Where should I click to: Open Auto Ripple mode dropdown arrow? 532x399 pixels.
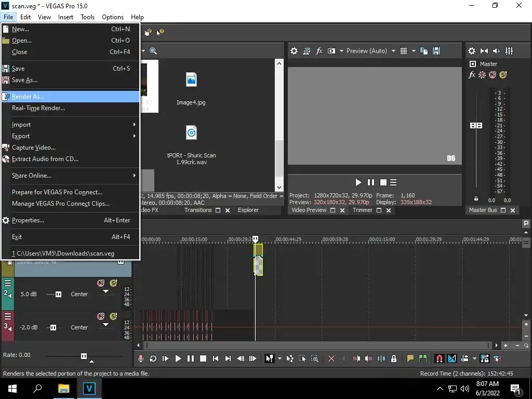474,358
